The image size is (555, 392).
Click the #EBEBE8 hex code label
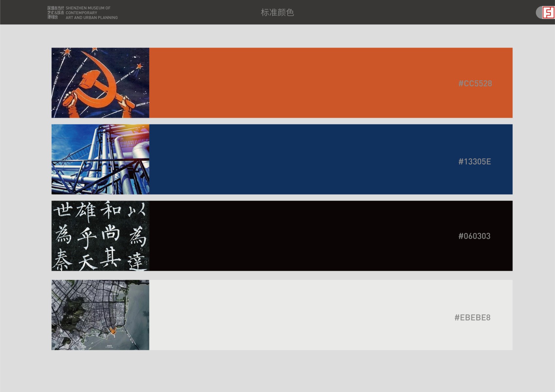pyautogui.click(x=472, y=318)
